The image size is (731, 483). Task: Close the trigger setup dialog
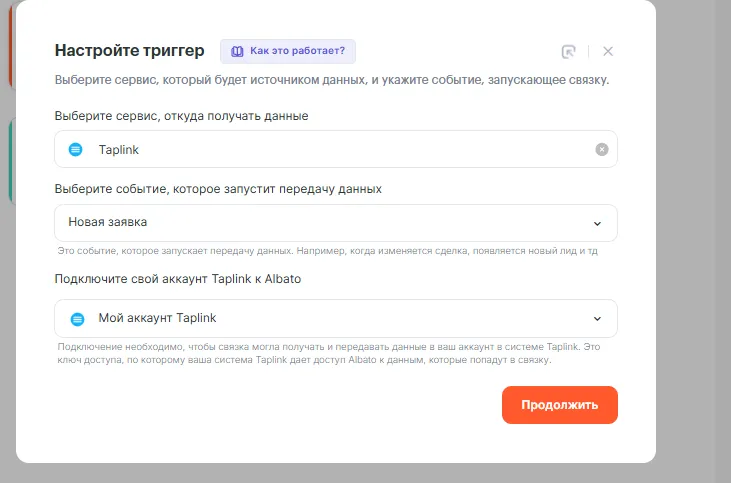[x=608, y=51]
